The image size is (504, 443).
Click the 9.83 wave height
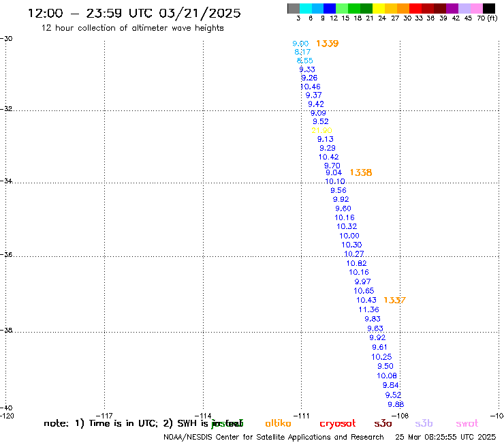(x=373, y=319)
